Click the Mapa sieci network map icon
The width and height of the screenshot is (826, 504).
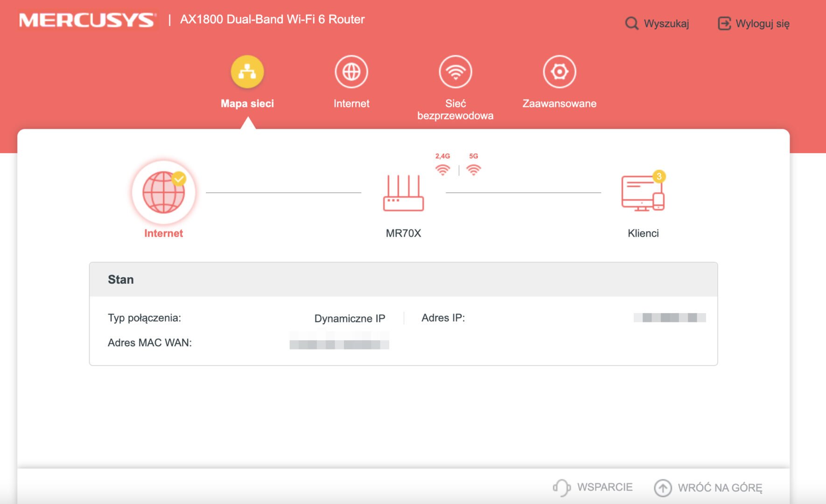pos(247,72)
